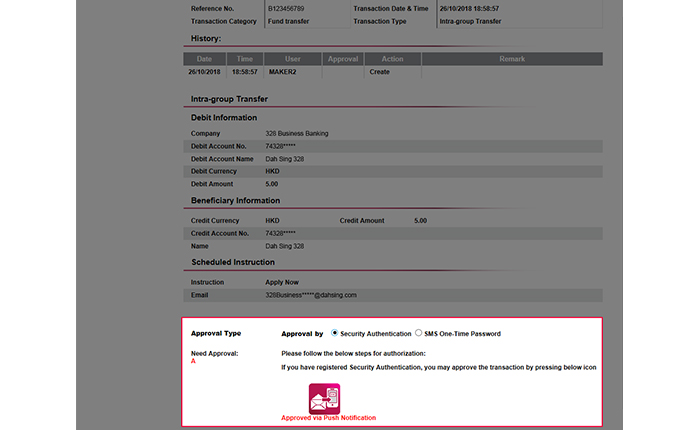Click the Approval column header
Image resolution: width=700 pixels, height=430 pixels.
coord(343,59)
